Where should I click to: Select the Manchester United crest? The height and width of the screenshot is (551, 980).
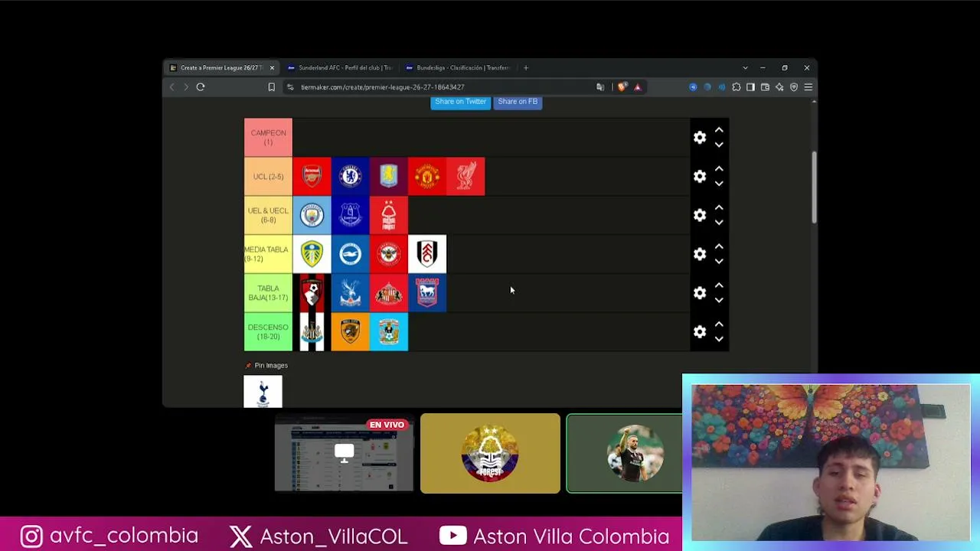tap(427, 177)
